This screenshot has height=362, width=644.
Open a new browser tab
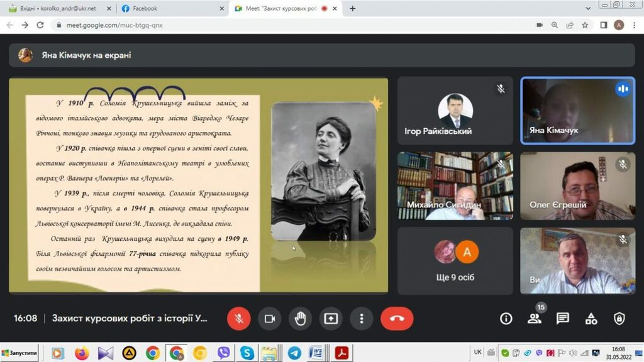[352, 9]
